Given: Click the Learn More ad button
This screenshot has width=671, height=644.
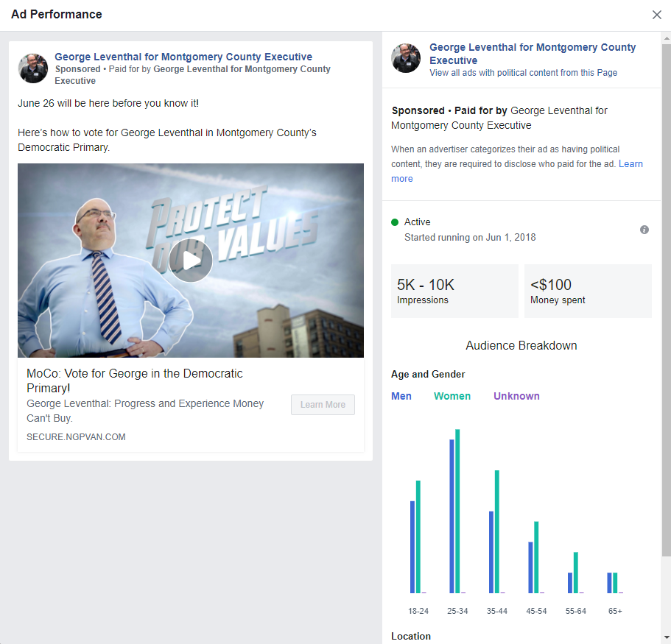Looking at the screenshot, I should (x=323, y=405).
